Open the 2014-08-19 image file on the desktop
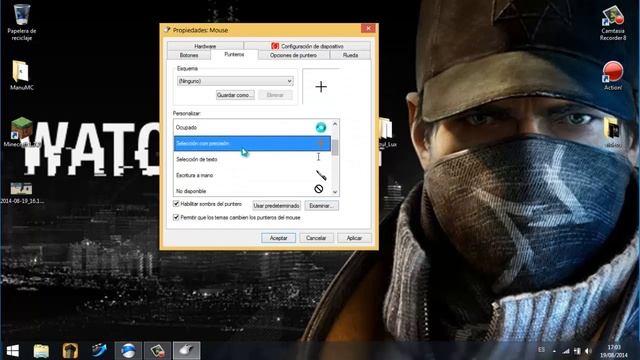Viewport: 640px width, 360px height. coord(22,192)
